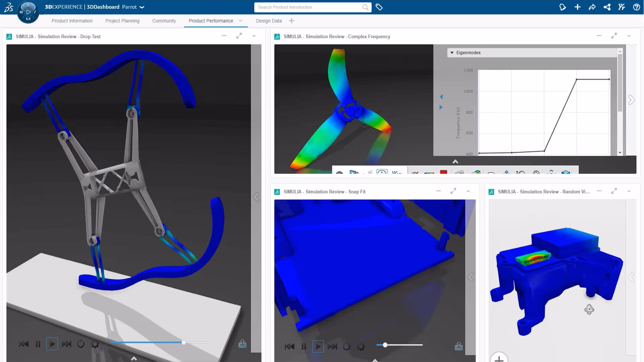Rewind the Snap Fit animation to start

(289, 346)
